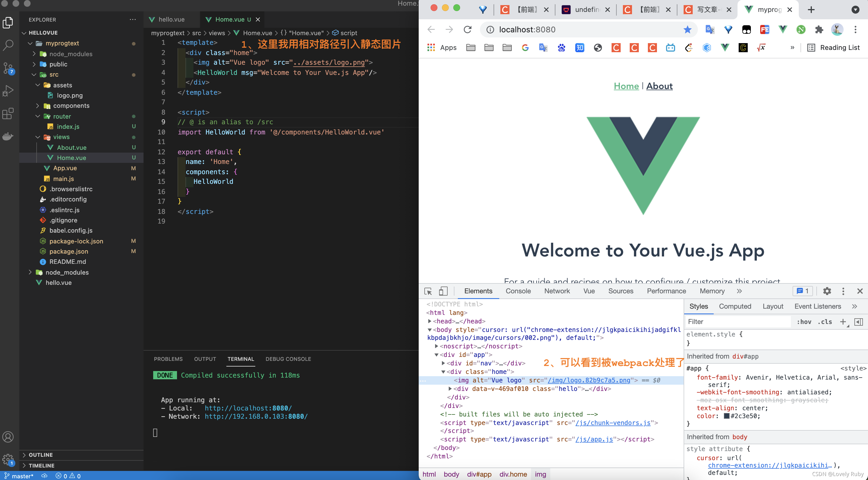
Task: Expand the head element in DOM tree
Action: tap(430, 321)
